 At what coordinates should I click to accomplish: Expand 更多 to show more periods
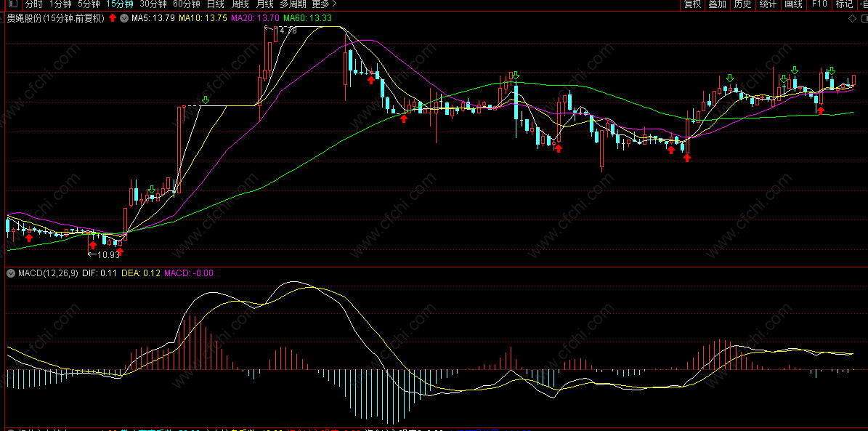point(324,4)
